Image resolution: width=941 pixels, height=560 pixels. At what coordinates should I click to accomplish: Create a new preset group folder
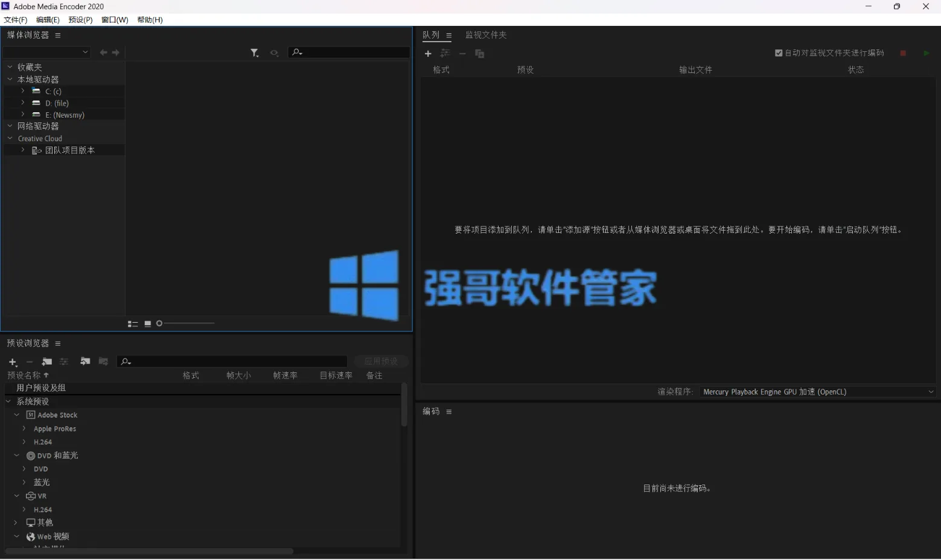point(46,361)
